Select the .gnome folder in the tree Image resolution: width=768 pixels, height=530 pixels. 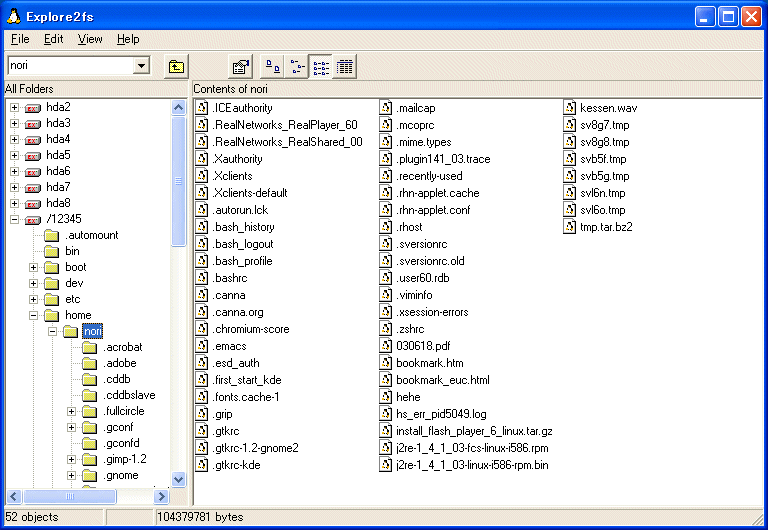(x=121, y=475)
